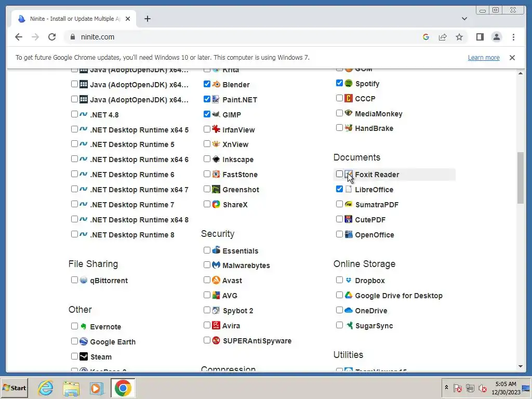Click scrollbar down arrow

[521, 366]
